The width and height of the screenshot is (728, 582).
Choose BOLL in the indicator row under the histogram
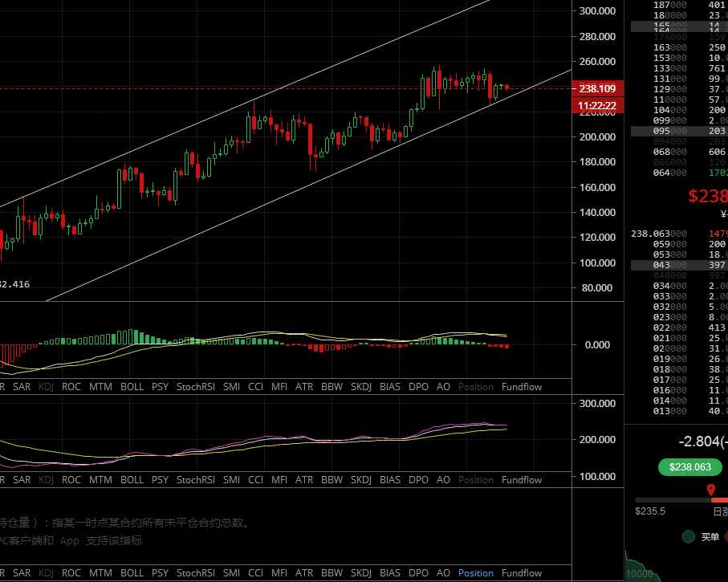(x=132, y=387)
